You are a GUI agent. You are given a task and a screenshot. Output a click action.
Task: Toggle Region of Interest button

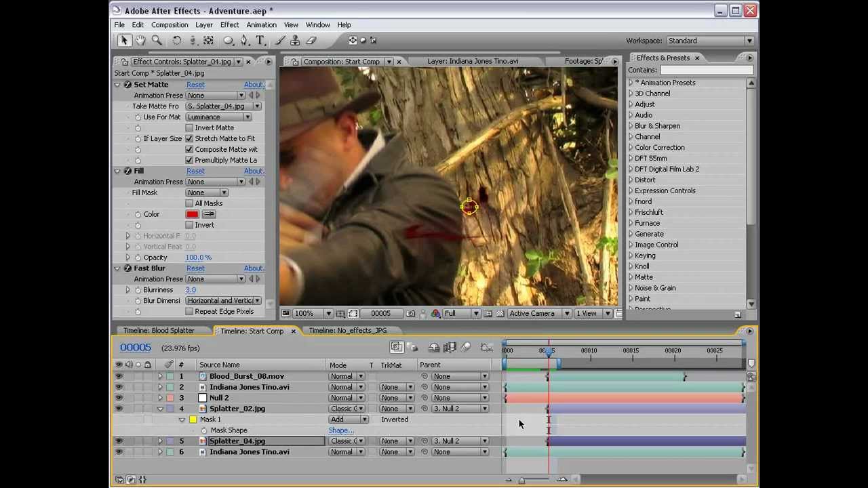pos(488,314)
